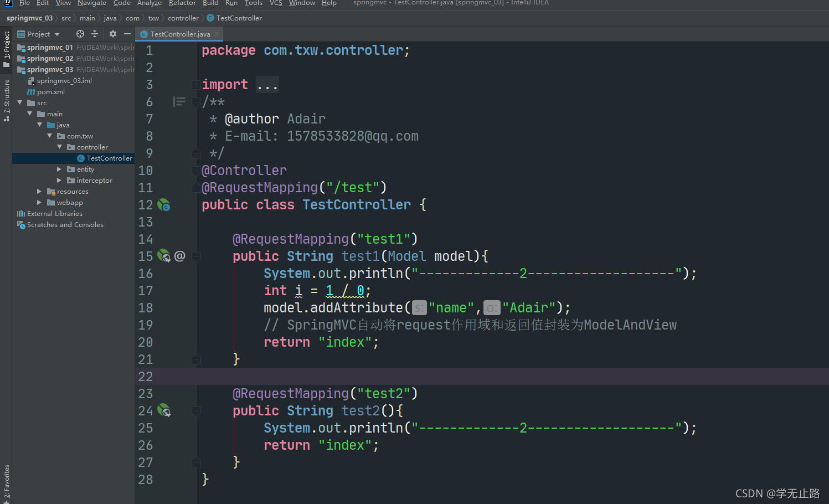This screenshot has width=829, height=504.
Task: Toggle the Project tool window sidebar tab
Action: coord(6,49)
